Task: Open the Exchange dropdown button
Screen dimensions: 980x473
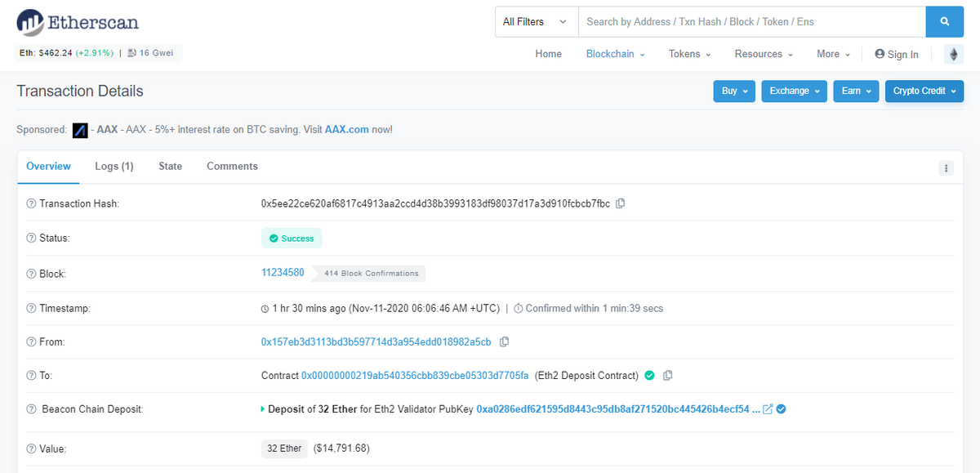Action: [x=795, y=91]
